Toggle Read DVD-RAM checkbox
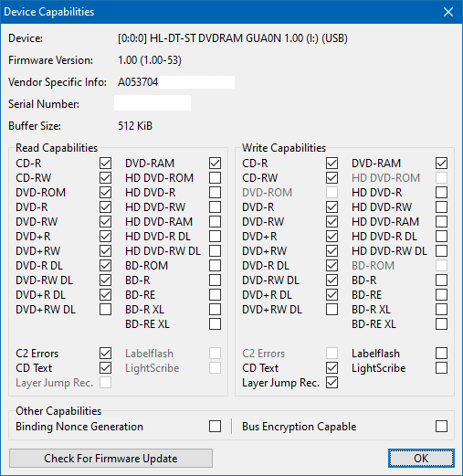463x476 pixels. click(x=215, y=164)
